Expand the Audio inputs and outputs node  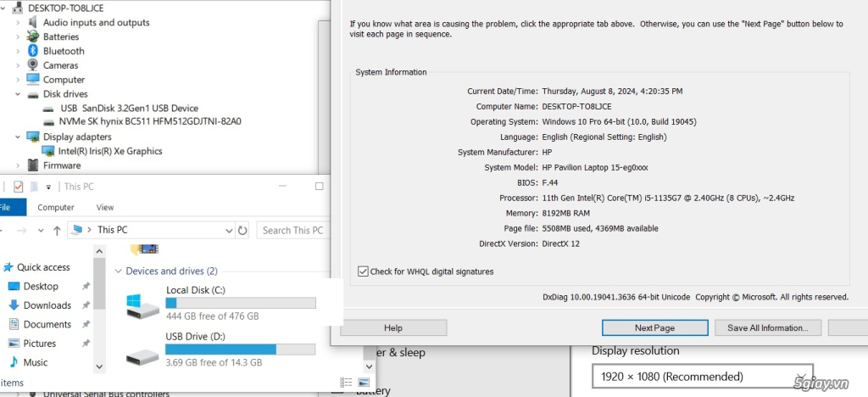click(18, 22)
